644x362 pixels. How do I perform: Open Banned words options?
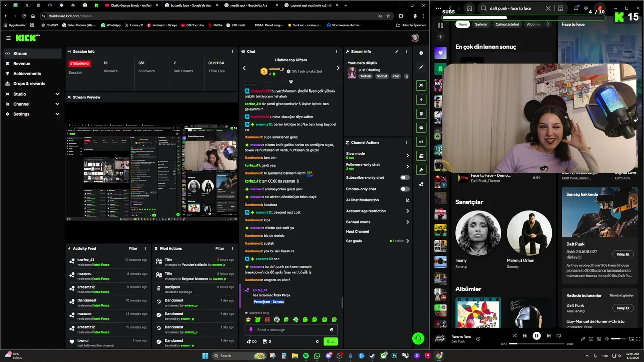coord(377,222)
